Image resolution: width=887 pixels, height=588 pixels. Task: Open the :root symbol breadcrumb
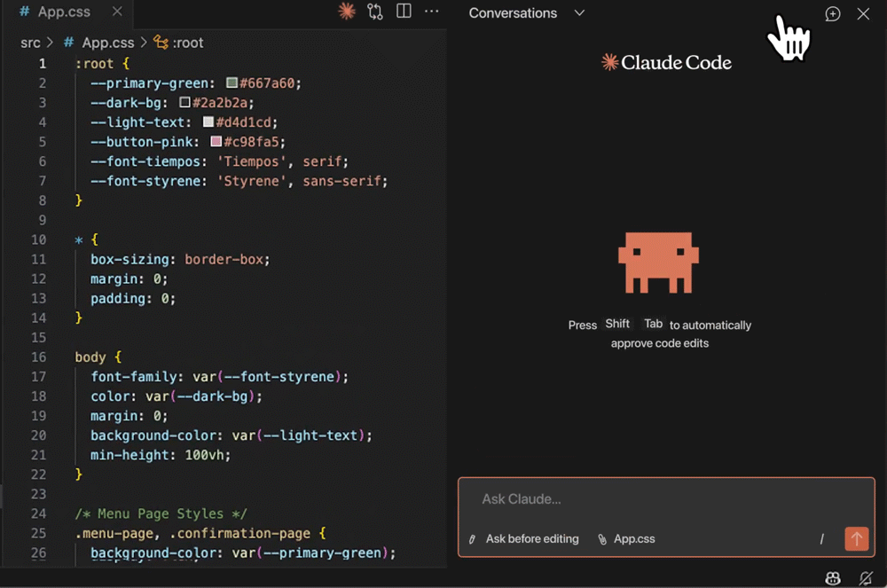178,43
